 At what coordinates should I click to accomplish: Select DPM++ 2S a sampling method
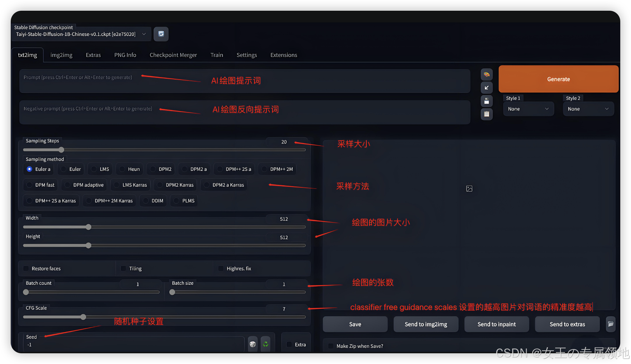click(x=234, y=169)
